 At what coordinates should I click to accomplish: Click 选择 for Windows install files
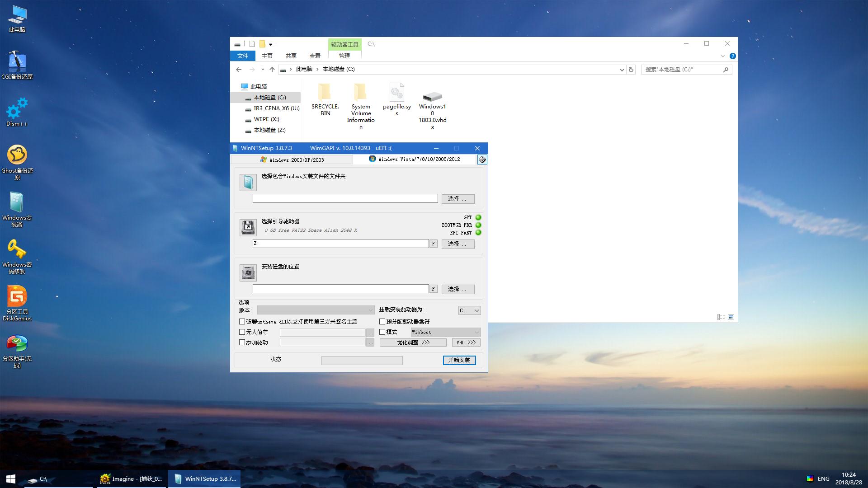tap(458, 199)
